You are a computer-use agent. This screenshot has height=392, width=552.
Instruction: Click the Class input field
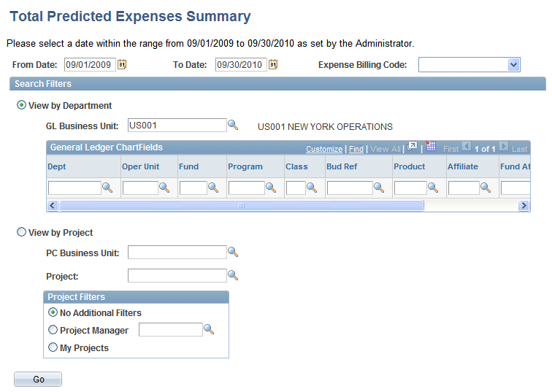pyautogui.click(x=296, y=188)
